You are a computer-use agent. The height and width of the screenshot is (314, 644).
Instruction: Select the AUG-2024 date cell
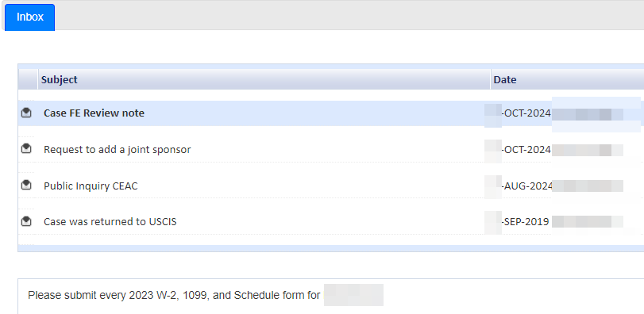[527, 186]
